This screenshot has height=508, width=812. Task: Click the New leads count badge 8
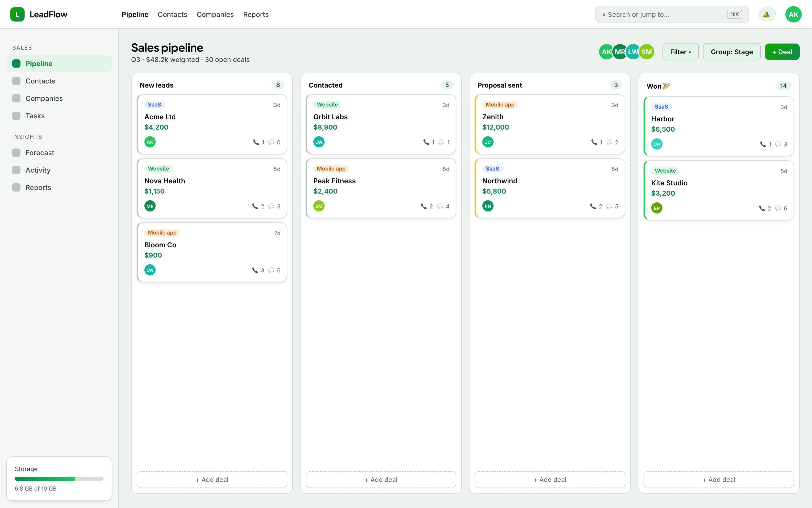pos(278,85)
